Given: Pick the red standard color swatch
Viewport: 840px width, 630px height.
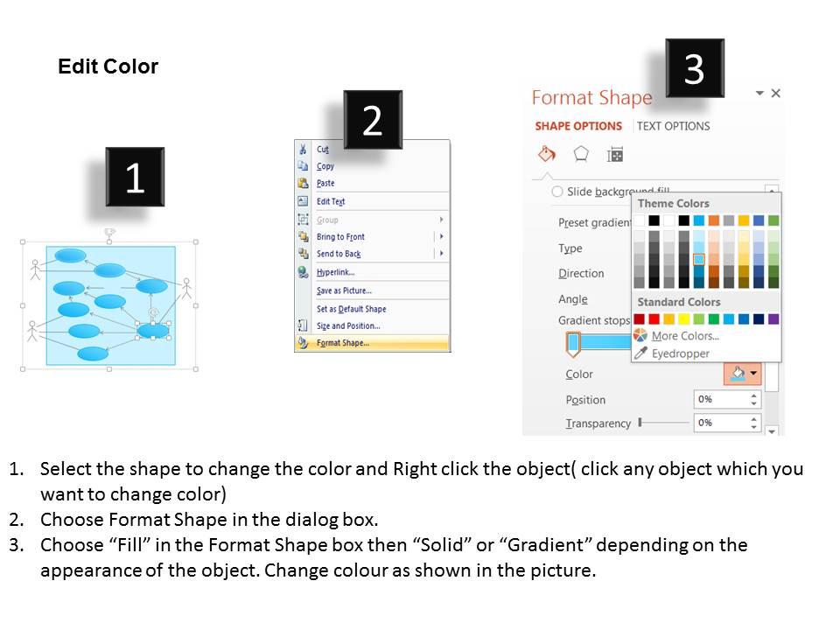Looking at the screenshot, I should pos(654,319).
